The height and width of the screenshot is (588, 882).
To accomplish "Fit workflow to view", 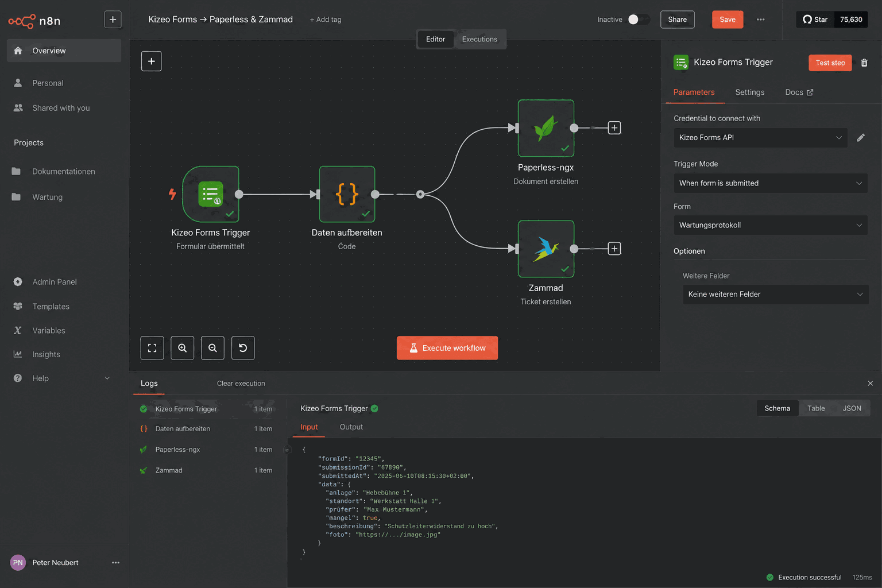I will [x=152, y=348].
